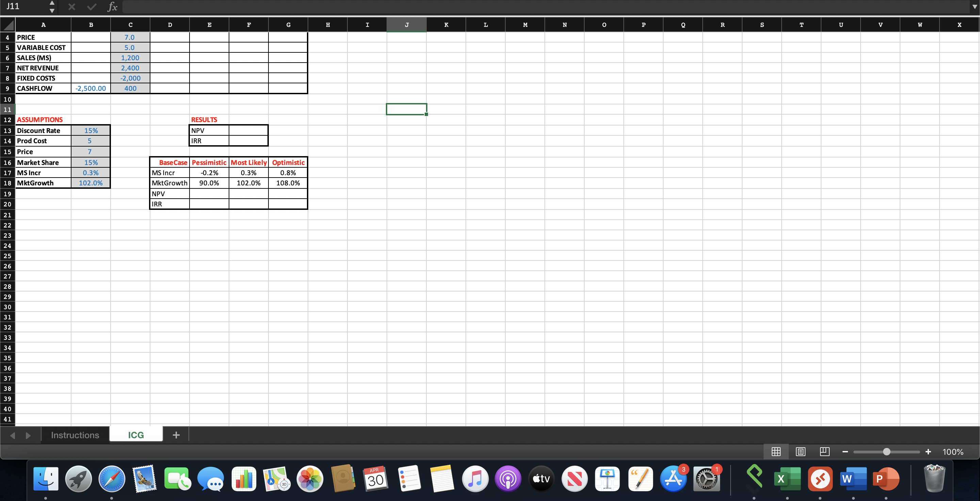Image resolution: width=980 pixels, height=501 pixels.
Task: Click the Insert Function fx icon
Action: click(112, 7)
